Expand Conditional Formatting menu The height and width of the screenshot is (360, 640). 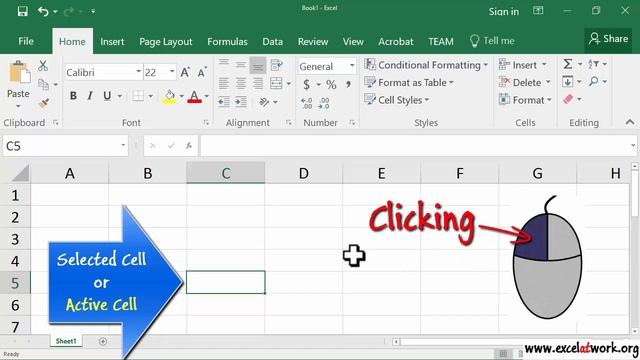pos(426,65)
